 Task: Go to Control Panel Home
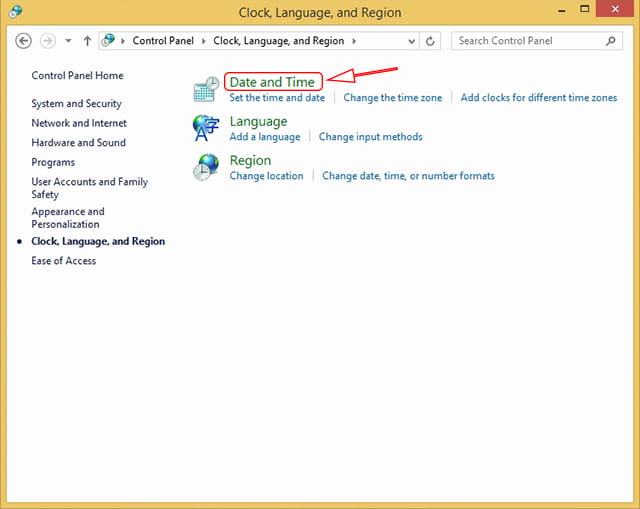(x=77, y=76)
